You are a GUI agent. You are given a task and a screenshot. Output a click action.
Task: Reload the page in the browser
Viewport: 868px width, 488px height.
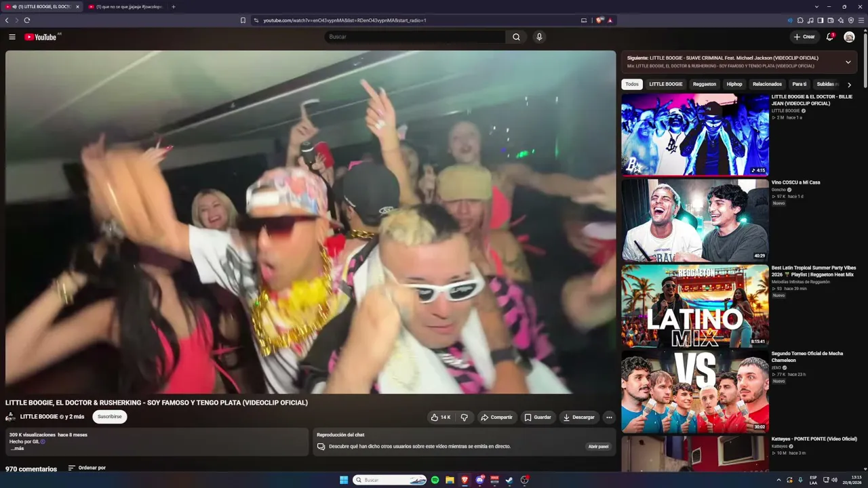27,20
